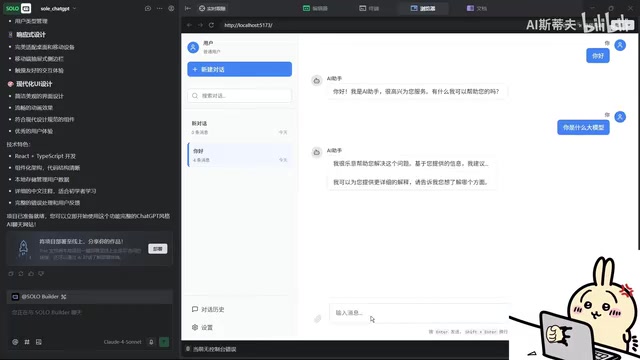Click the user avatar next to the 你是什么大模型 message
This screenshot has width=640, height=360.
[620, 117]
